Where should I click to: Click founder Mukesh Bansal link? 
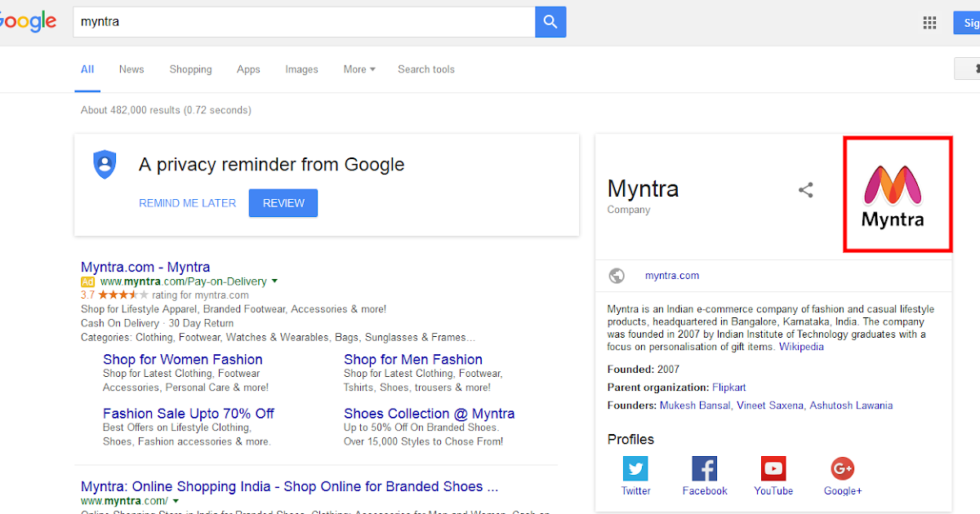tap(696, 405)
